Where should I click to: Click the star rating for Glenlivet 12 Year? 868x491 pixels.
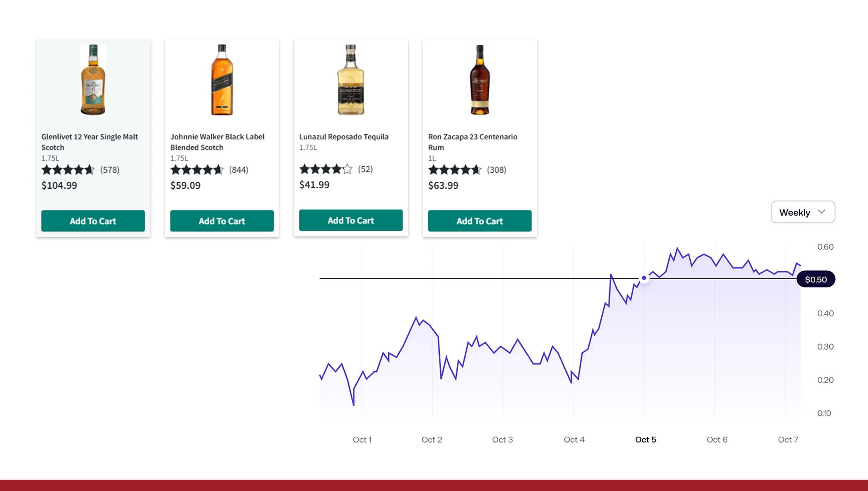tap(68, 170)
